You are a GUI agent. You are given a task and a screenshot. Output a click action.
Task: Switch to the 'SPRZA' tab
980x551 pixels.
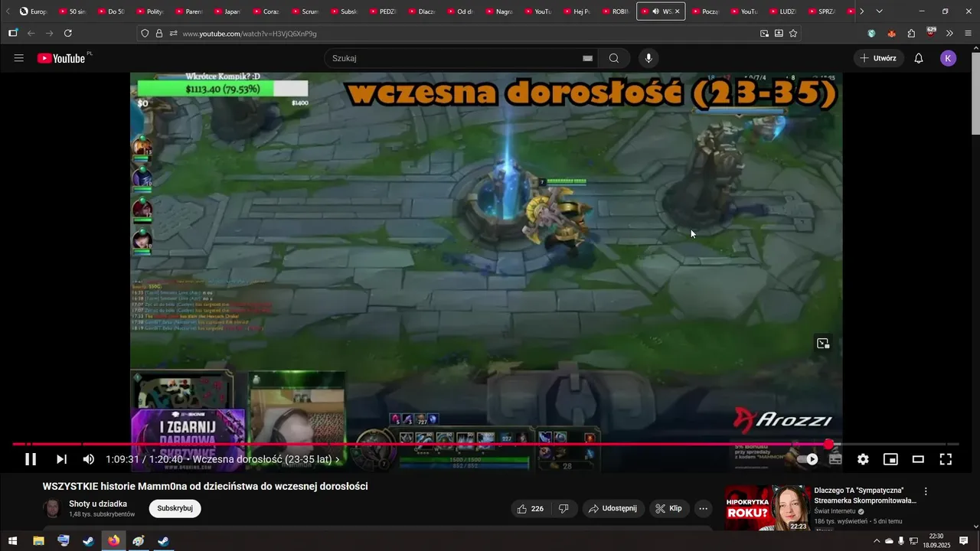pyautogui.click(x=823, y=11)
